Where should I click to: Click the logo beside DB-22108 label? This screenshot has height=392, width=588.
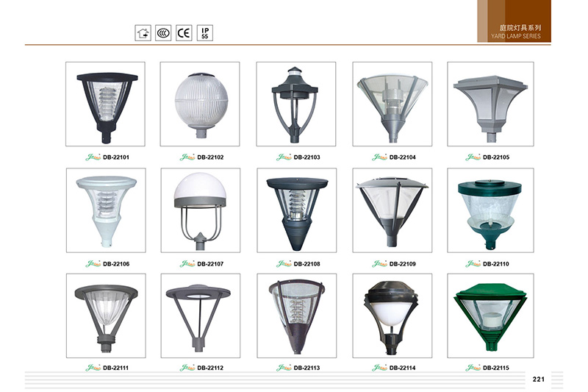284,264
